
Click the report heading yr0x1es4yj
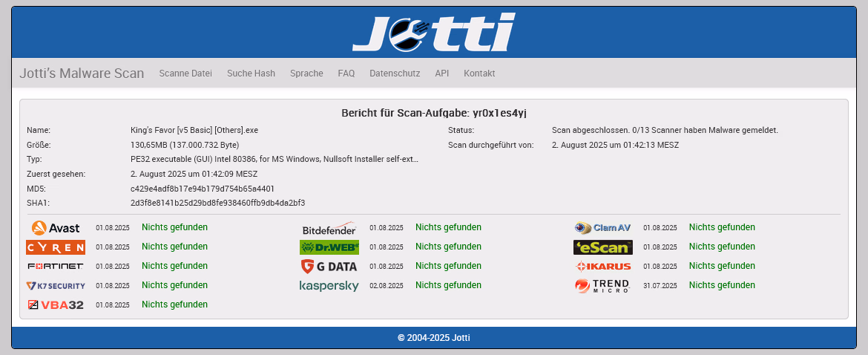tap(433, 114)
